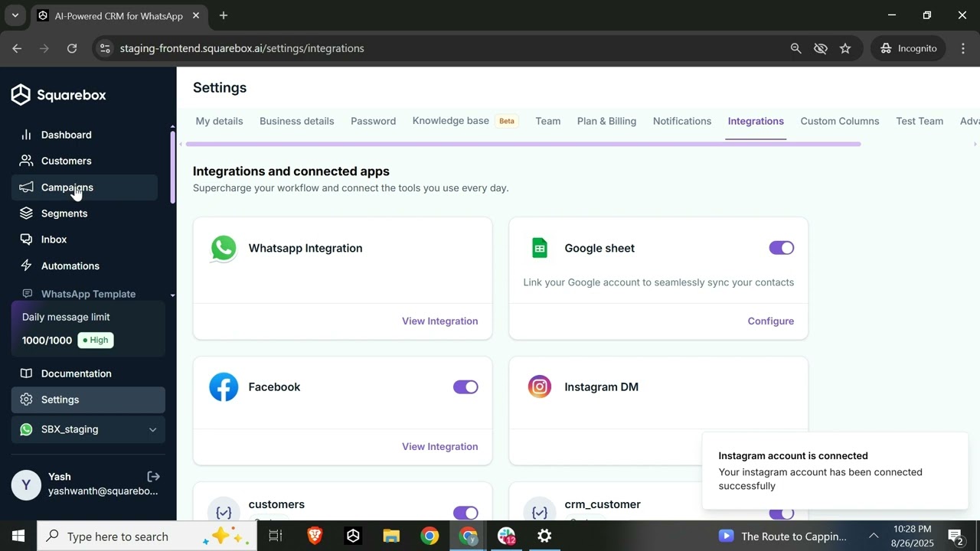Click the third-party cookies blocked eye icon

point(821,48)
